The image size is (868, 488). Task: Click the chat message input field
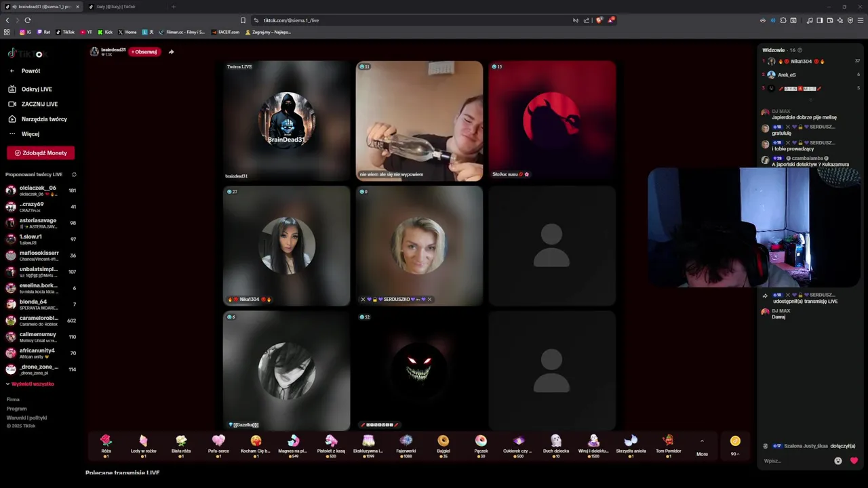796,461
